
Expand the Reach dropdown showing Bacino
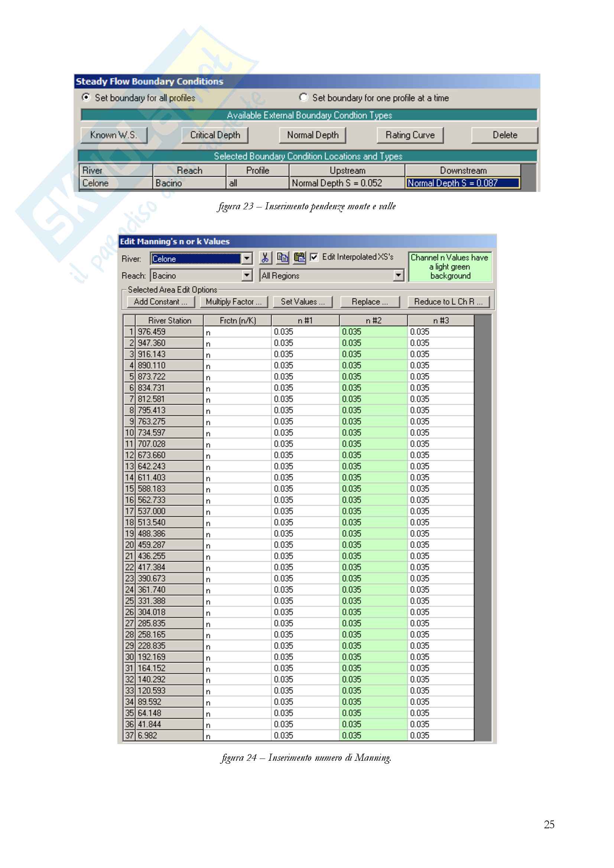[247, 276]
